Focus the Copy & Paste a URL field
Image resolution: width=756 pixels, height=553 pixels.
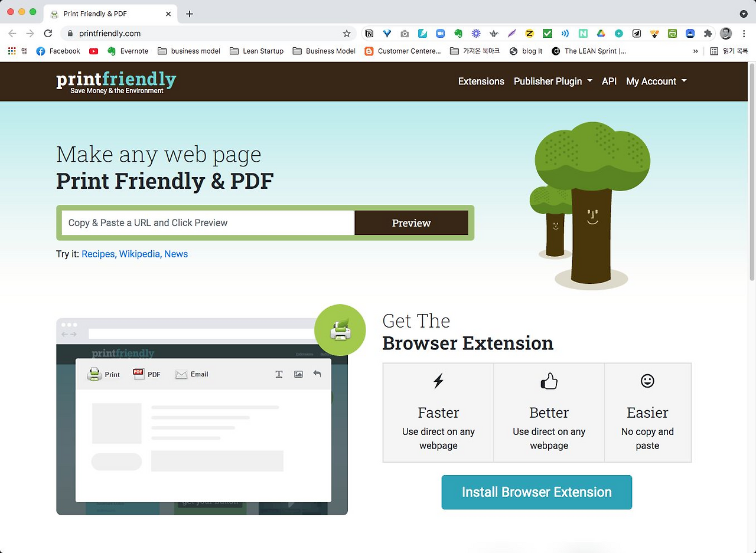[x=208, y=223]
